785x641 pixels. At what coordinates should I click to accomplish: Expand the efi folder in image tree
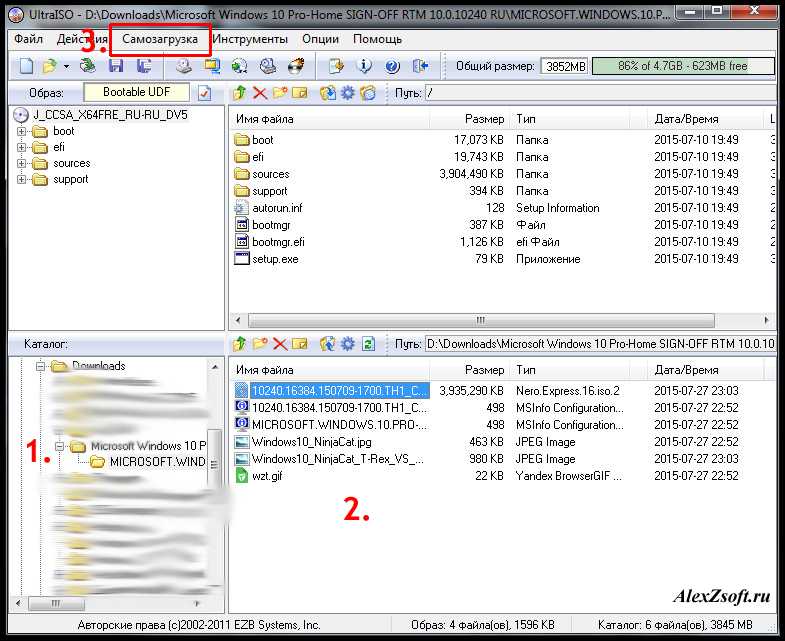21,147
